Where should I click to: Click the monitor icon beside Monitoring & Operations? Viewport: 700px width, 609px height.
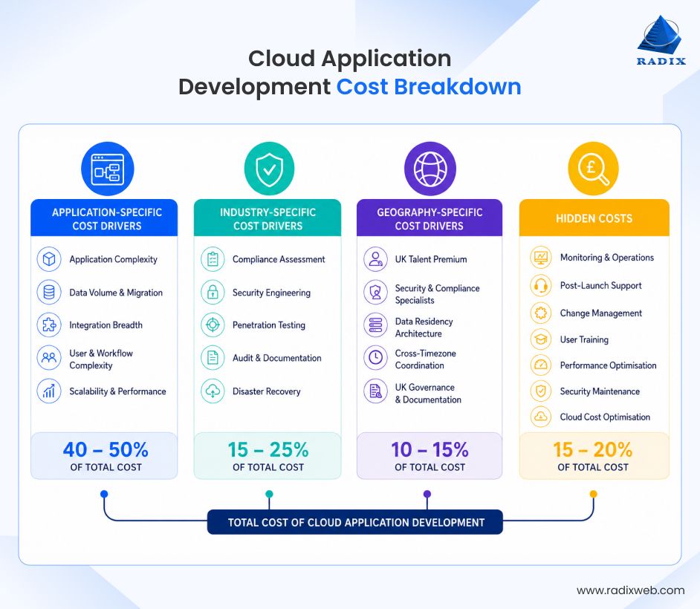[x=541, y=258]
